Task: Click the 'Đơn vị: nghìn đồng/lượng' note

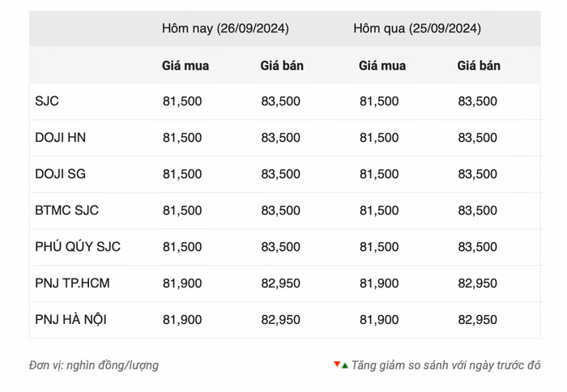Action: (94, 365)
